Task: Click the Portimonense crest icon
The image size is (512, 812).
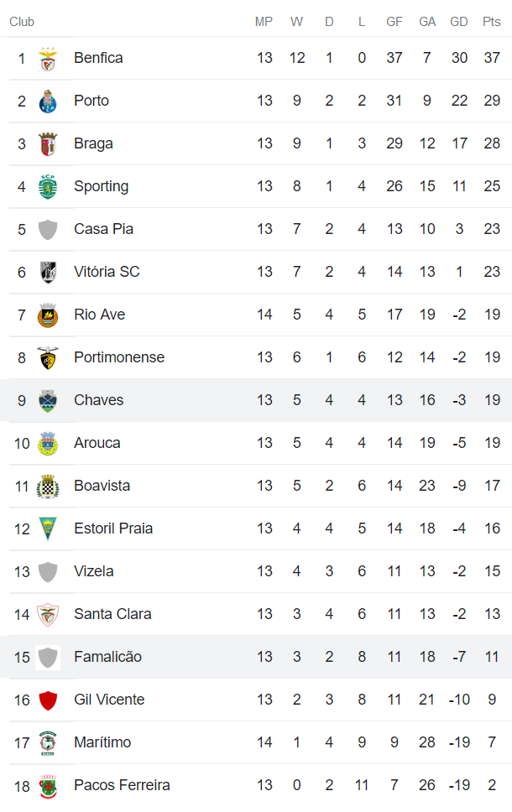Action: coord(48,358)
